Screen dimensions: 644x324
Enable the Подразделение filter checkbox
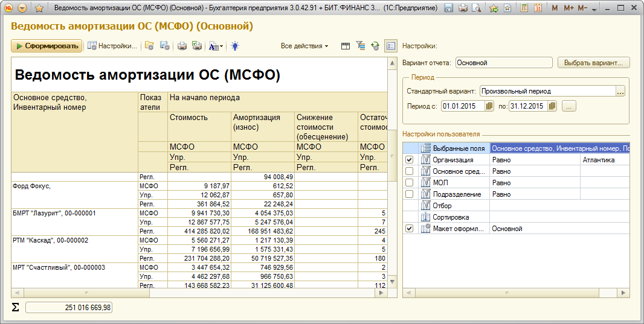[409, 194]
